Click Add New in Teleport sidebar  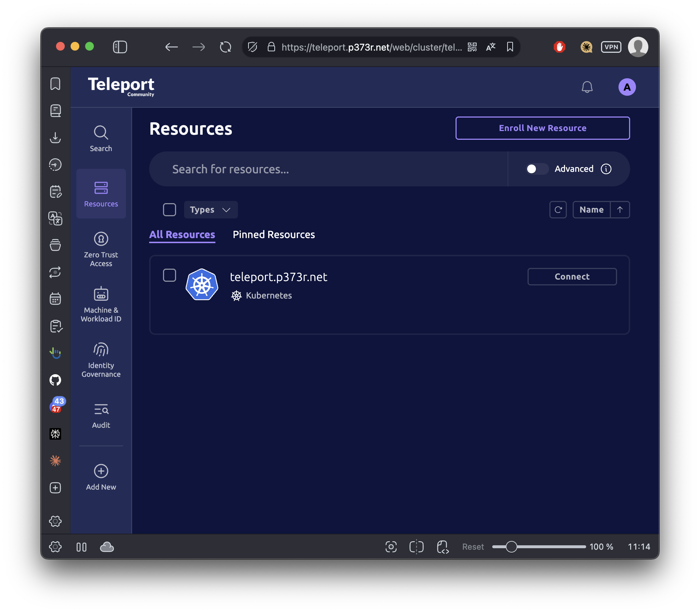point(101,477)
